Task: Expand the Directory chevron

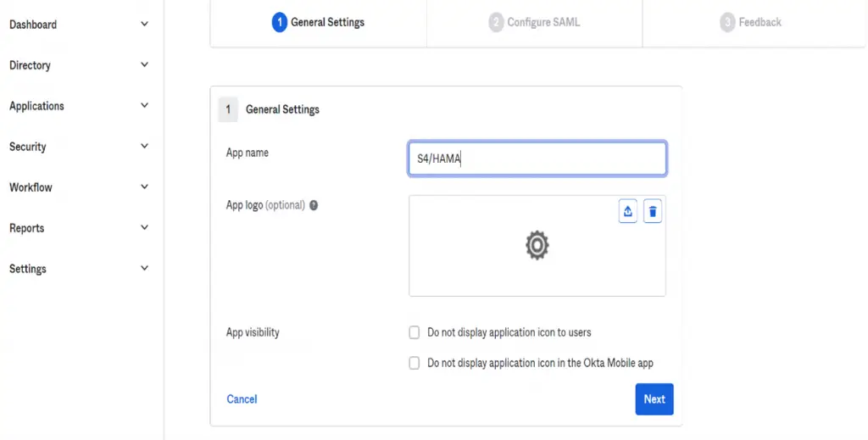Action: coord(144,64)
